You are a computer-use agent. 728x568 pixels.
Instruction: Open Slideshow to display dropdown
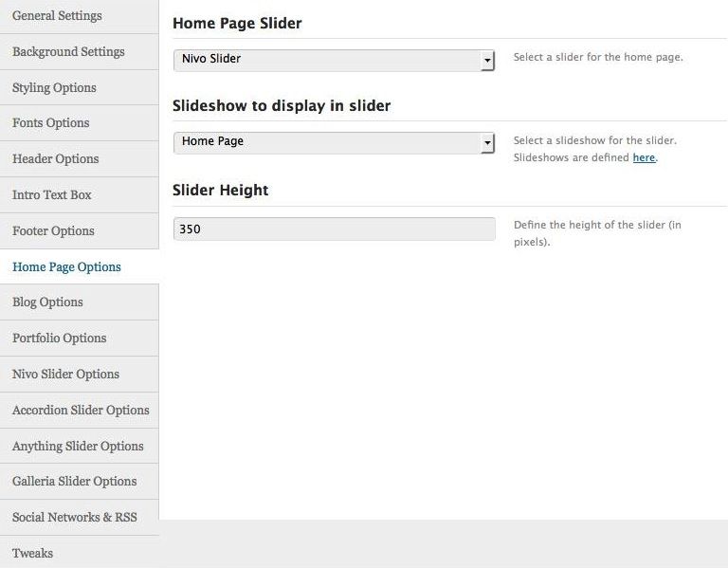tap(334, 142)
